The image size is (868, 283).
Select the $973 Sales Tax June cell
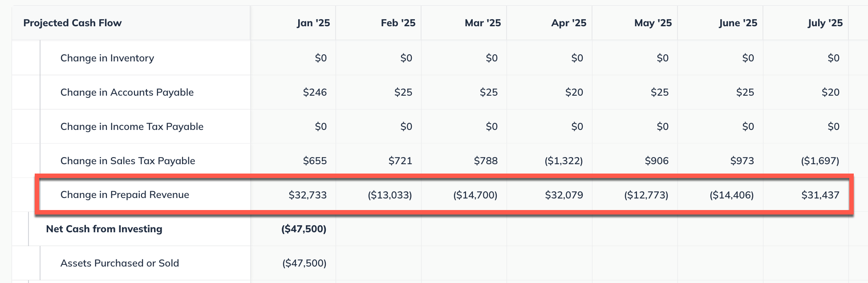coord(742,161)
